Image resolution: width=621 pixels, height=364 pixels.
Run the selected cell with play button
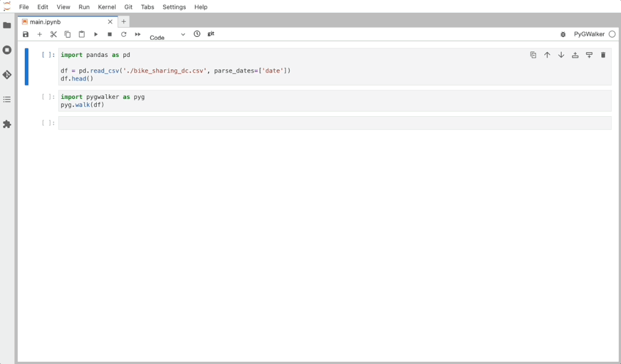tap(96, 34)
